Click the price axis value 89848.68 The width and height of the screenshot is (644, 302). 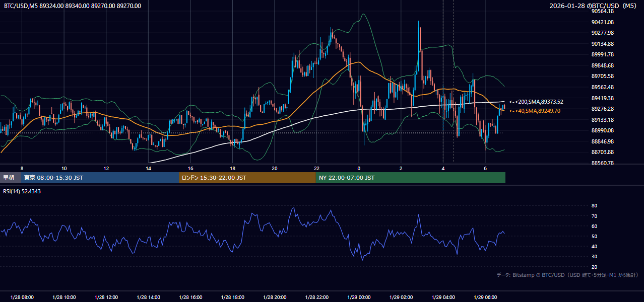pyautogui.click(x=603, y=65)
